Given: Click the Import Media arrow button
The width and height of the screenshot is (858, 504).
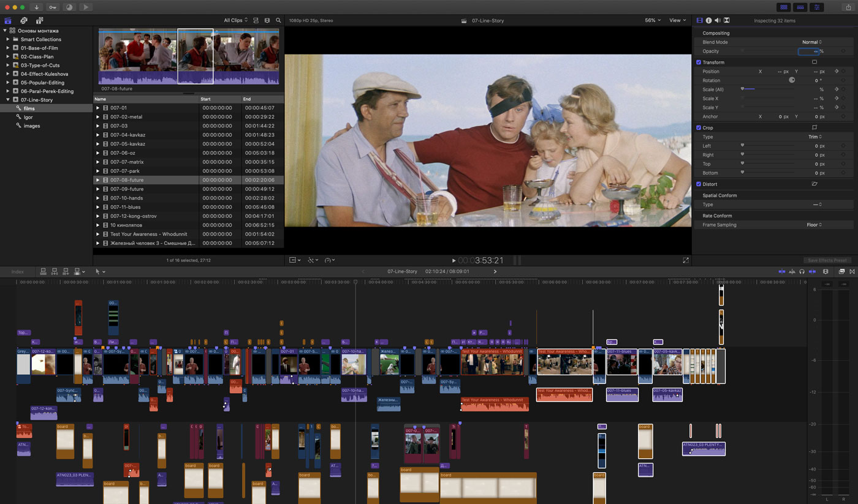Looking at the screenshot, I should point(37,7).
